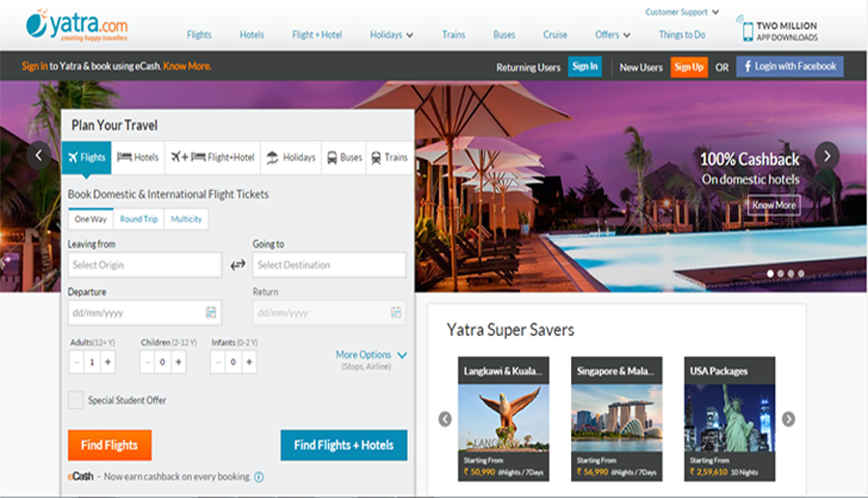This screenshot has height=498, width=868.
Task: Click the mobile app download icon
Action: click(x=746, y=30)
